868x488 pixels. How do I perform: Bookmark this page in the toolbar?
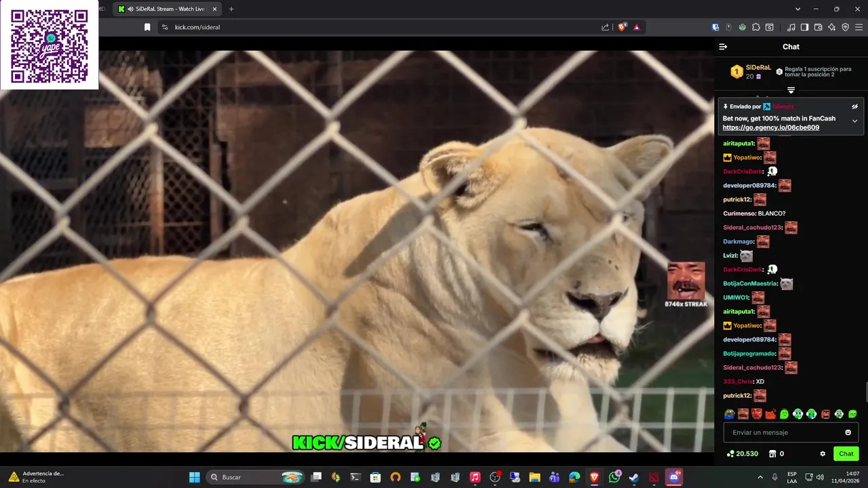(147, 27)
